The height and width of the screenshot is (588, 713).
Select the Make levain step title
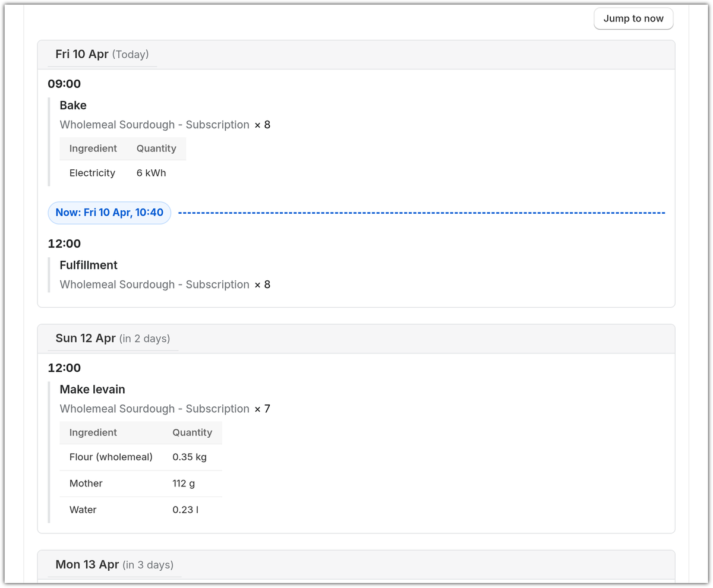tap(92, 389)
